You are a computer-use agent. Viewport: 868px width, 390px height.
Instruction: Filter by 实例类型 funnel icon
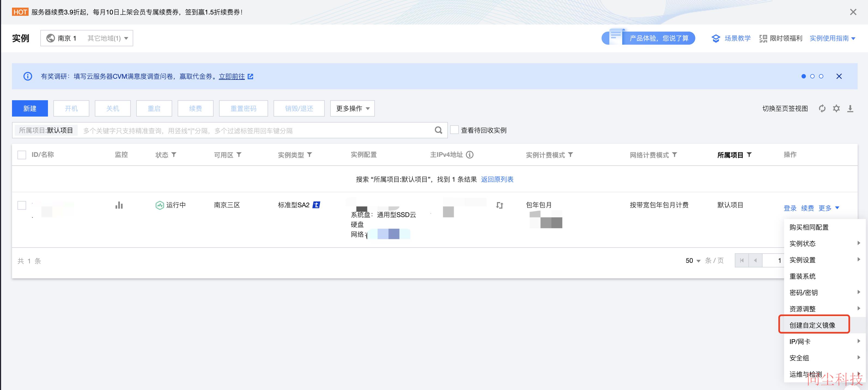[309, 155]
